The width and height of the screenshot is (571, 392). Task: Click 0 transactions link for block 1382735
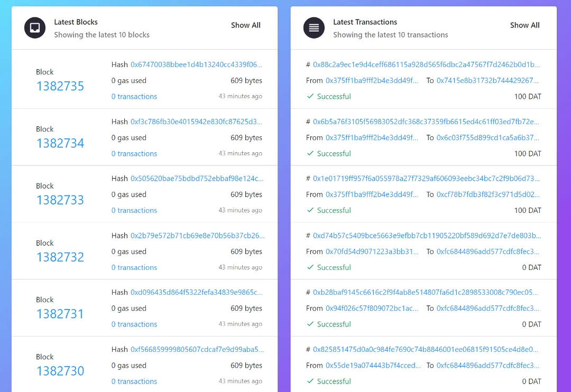(134, 97)
